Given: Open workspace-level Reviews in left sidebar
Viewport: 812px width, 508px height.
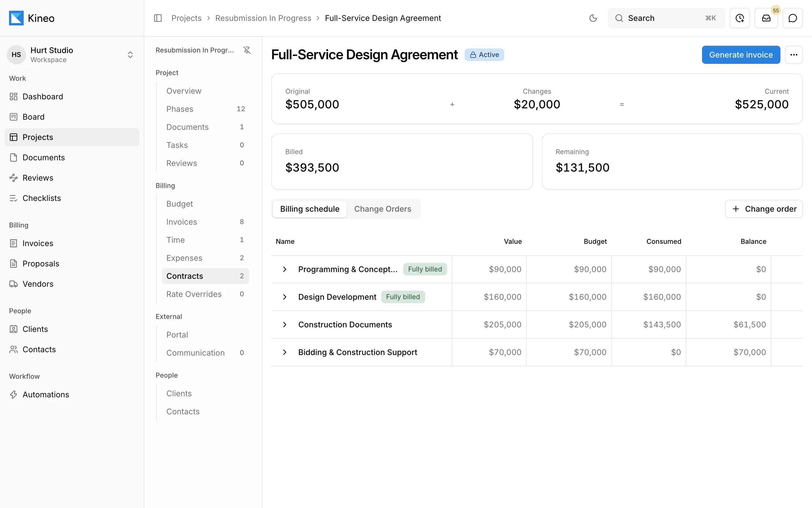Looking at the screenshot, I should coord(72,178).
